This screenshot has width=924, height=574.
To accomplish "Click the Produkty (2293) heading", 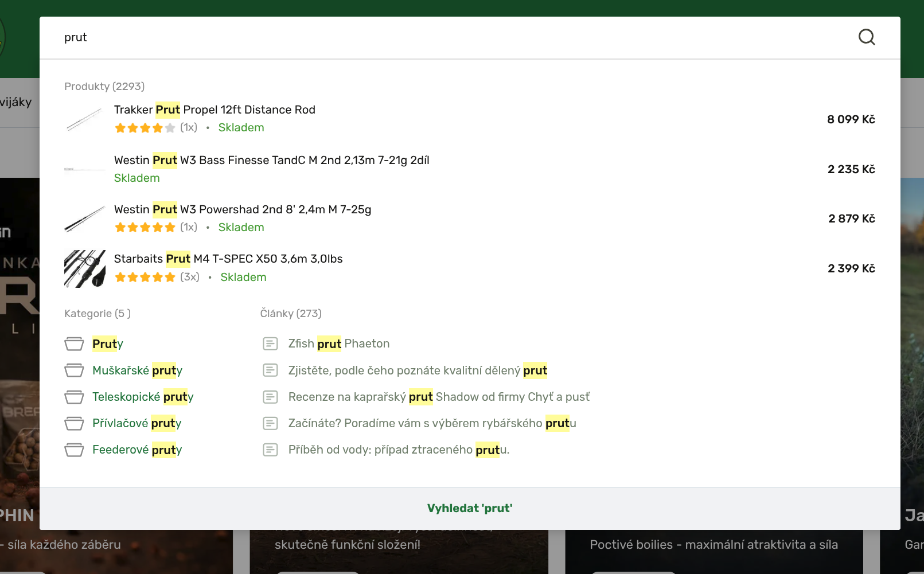I will (104, 87).
